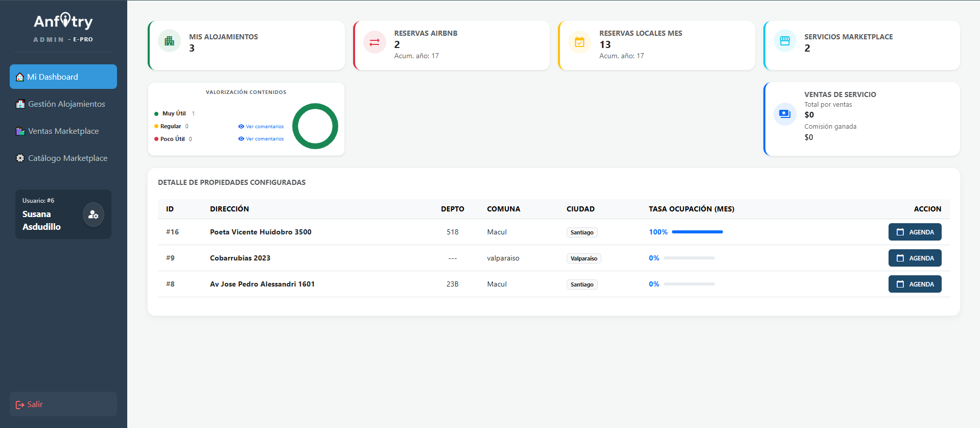Click DIRECCIÓN column header
The image size is (980, 428).
[x=229, y=209]
